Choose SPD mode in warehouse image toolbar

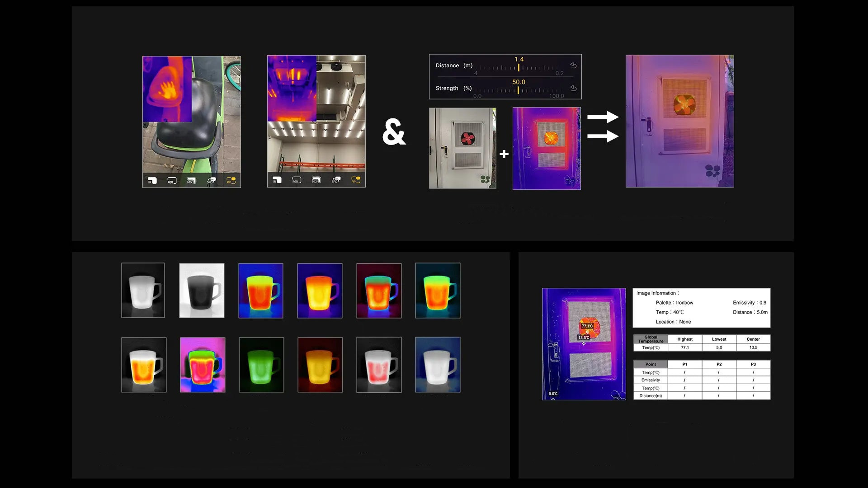click(336, 180)
